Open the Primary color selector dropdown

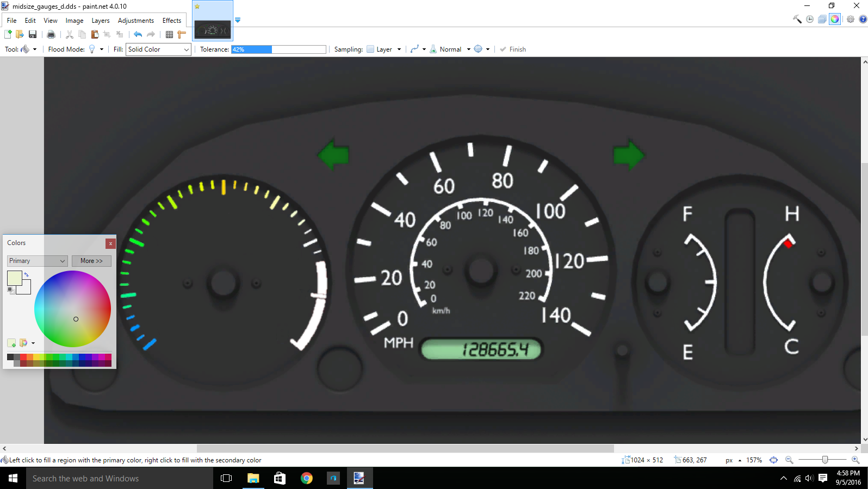pyautogui.click(x=38, y=261)
